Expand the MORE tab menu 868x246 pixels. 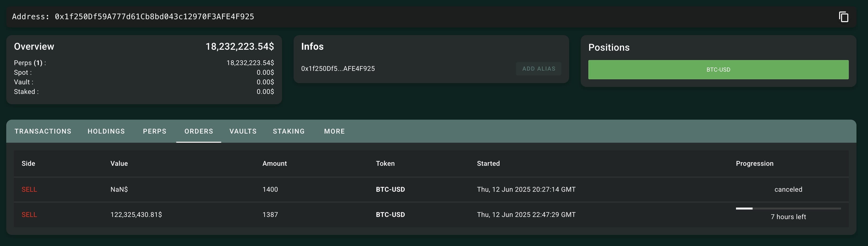point(334,131)
